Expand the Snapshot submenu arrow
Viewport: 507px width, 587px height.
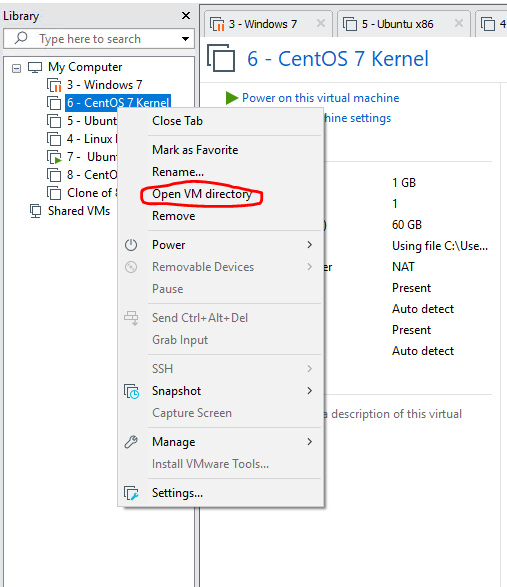click(x=310, y=391)
